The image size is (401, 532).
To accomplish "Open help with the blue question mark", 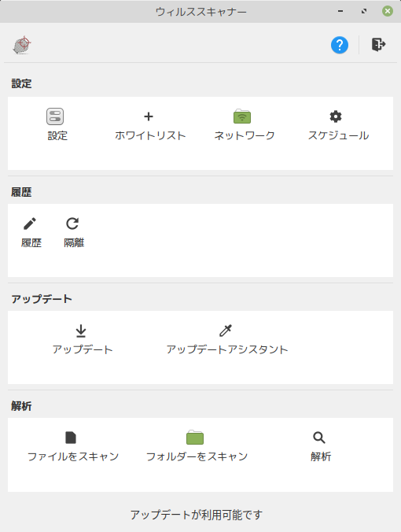I will (340, 45).
